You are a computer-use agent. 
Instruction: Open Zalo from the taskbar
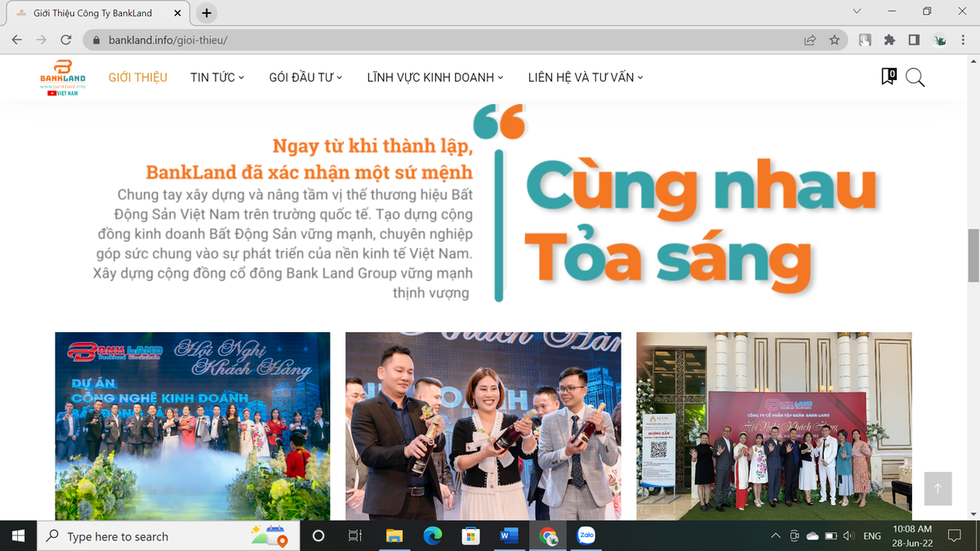point(586,535)
